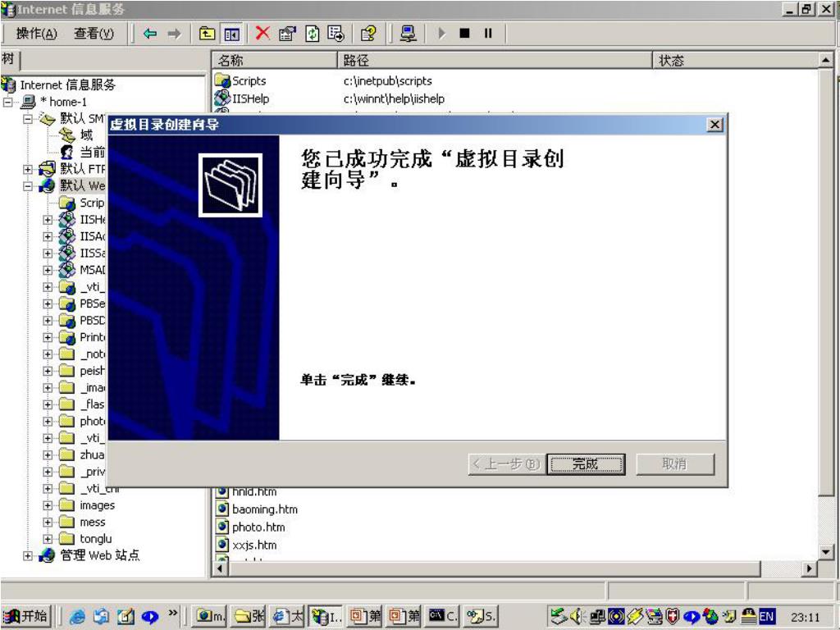Click the 完成 button in the wizard

coord(585,464)
